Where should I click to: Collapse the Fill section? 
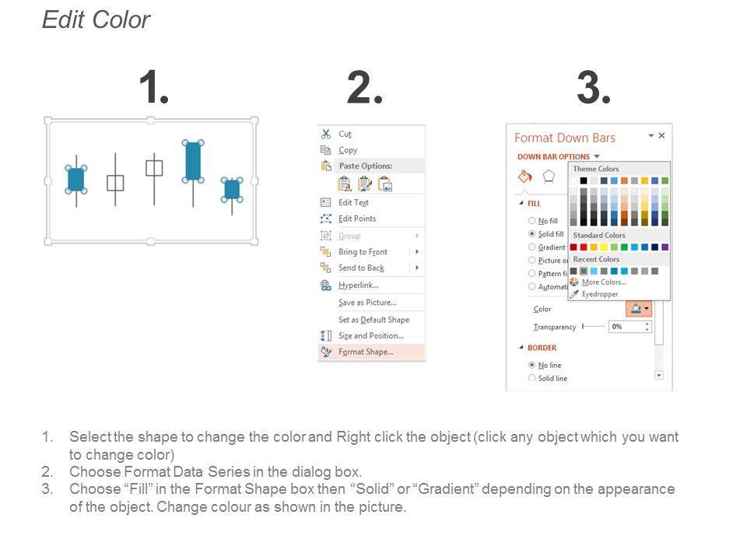(521, 203)
